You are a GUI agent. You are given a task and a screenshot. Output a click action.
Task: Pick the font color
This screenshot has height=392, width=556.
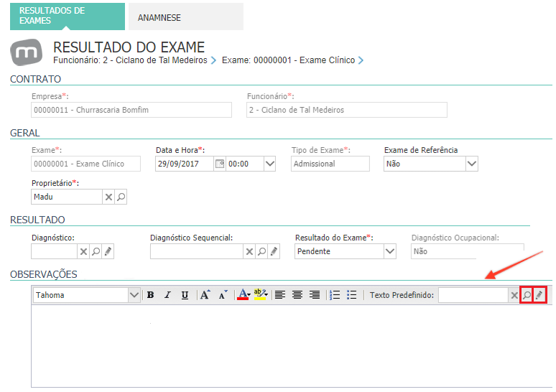pyautogui.click(x=244, y=294)
